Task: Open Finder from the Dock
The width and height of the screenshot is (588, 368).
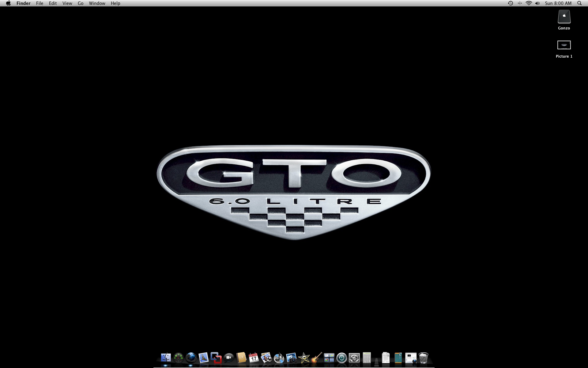Action: coord(166,358)
